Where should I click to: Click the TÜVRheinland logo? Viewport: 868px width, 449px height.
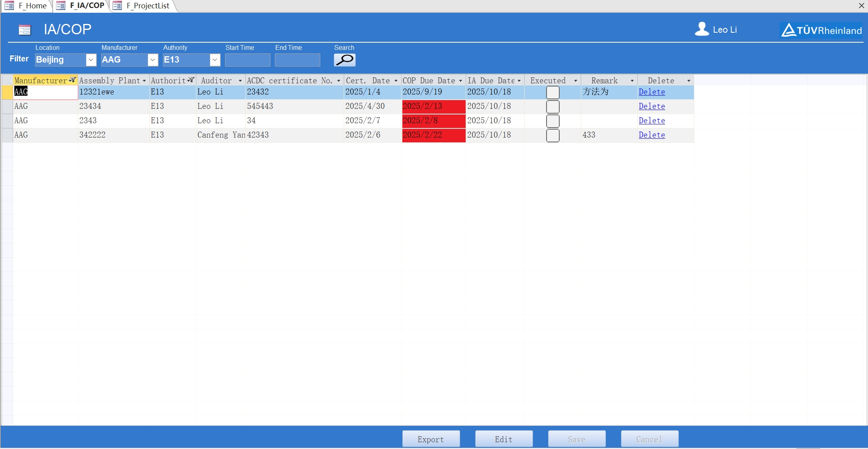tap(821, 30)
